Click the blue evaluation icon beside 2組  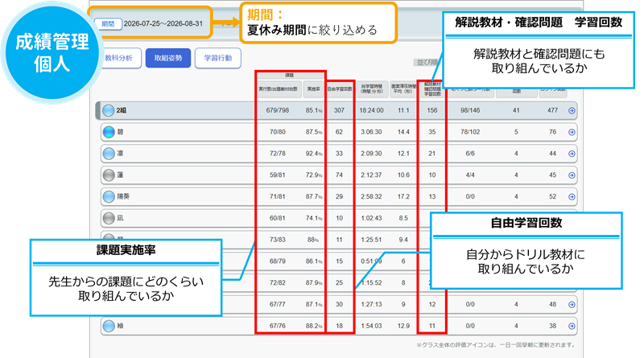109,110
